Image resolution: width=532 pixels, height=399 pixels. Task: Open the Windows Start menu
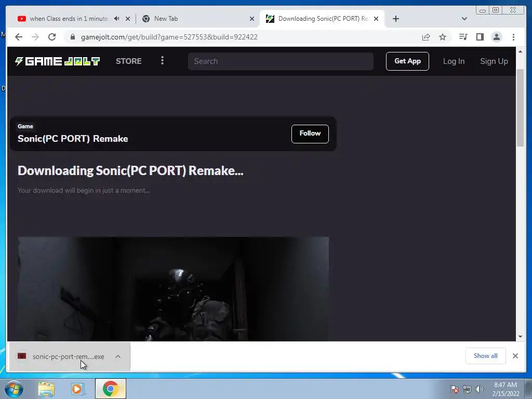coord(14,389)
